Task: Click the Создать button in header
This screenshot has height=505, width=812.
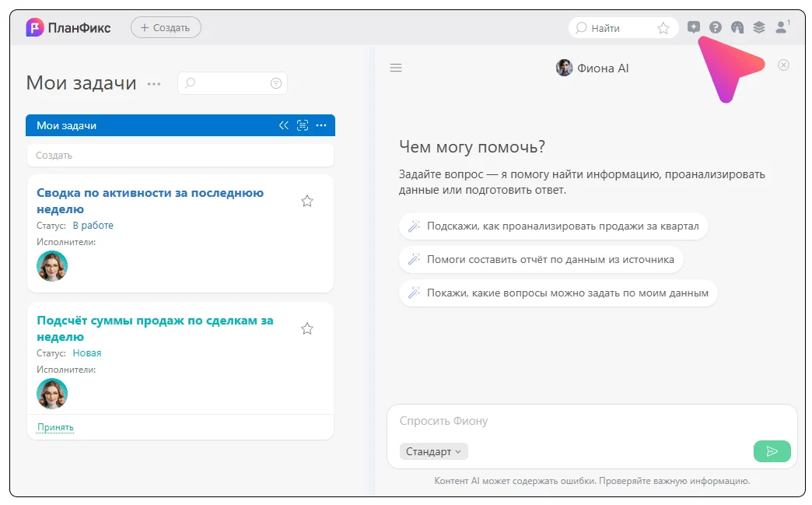Action: [x=166, y=27]
